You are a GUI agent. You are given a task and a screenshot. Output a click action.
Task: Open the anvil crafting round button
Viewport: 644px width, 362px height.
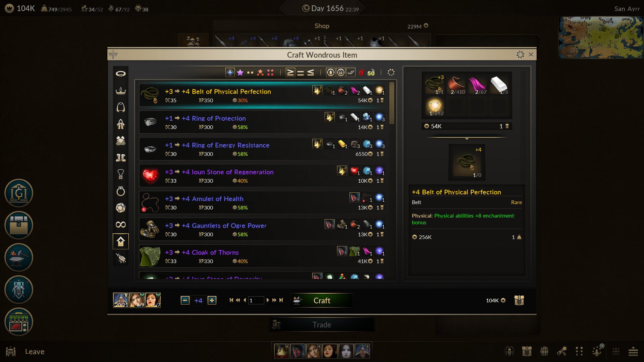pyautogui.click(x=19, y=257)
